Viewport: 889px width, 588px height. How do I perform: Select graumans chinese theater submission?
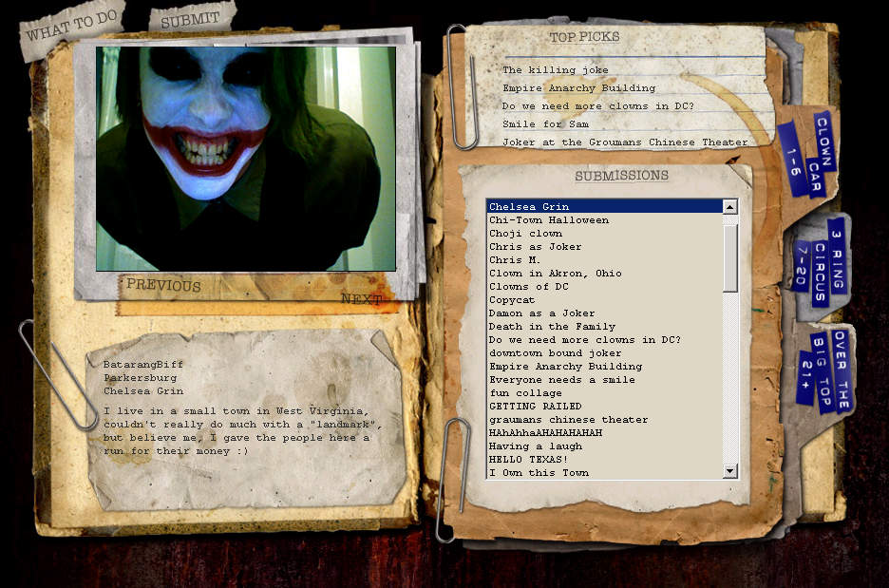click(x=605, y=420)
